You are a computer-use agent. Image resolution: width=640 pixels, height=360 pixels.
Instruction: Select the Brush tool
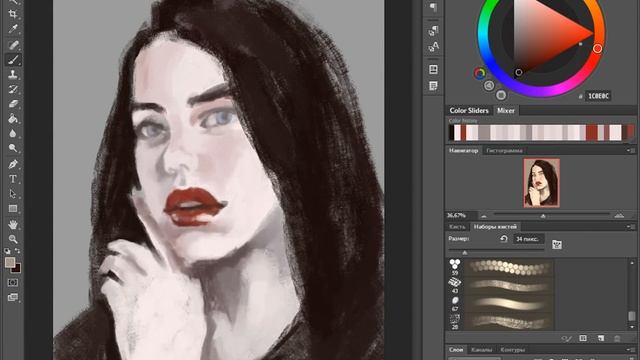(13, 60)
